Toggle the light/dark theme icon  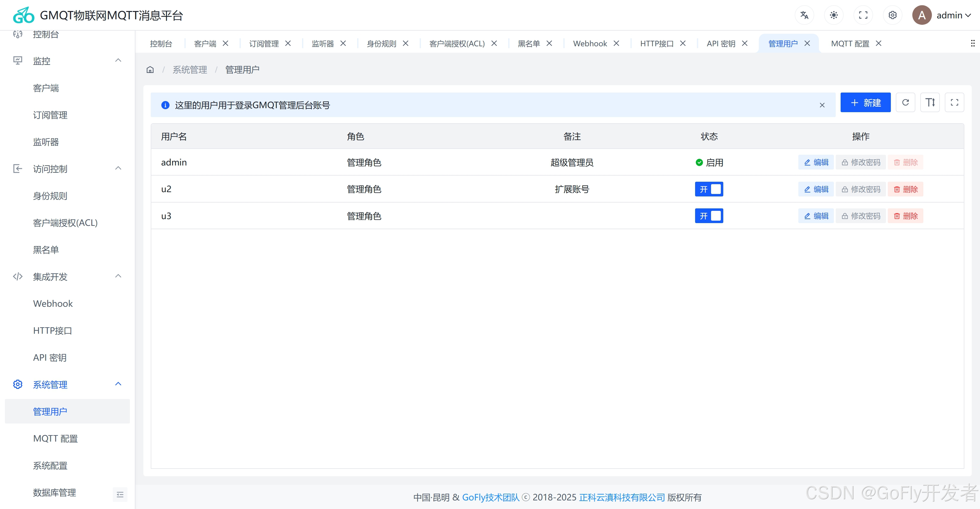834,15
